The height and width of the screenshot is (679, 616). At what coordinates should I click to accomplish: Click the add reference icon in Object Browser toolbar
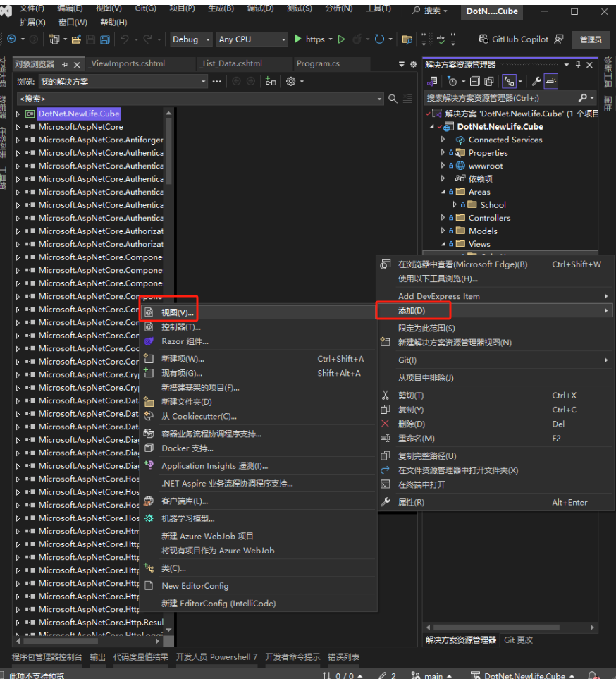click(x=271, y=81)
